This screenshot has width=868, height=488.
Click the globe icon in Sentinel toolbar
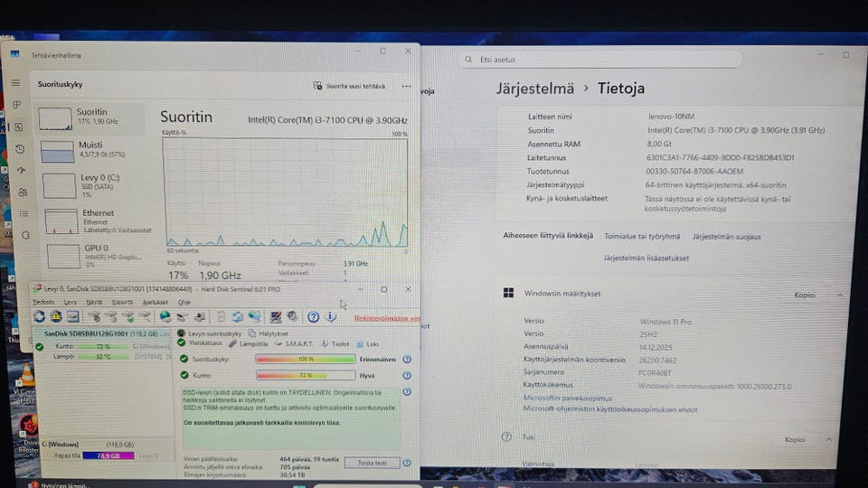pyautogui.click(x=165, y=316)
